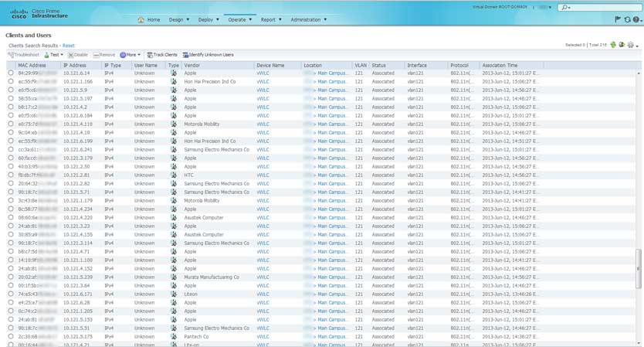Open dropdown arrow next to help icon
The width and height of the screenshot is (644, 347).
[641, 20]
